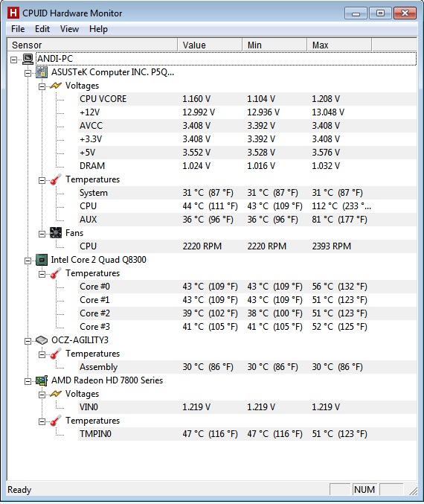Click the motherboard Temperatures thermometer icon
The height and width of the screenshot is (504, 424).
[56, 179]
